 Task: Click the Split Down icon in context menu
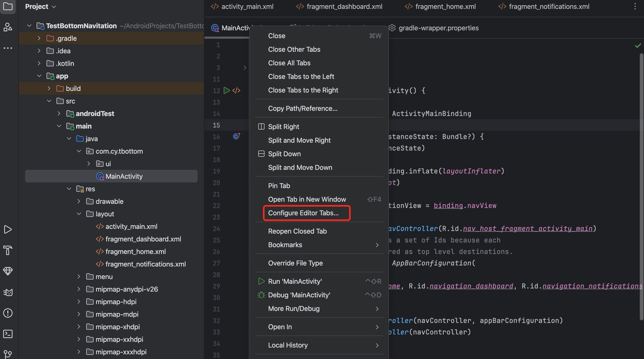(261, 154)
